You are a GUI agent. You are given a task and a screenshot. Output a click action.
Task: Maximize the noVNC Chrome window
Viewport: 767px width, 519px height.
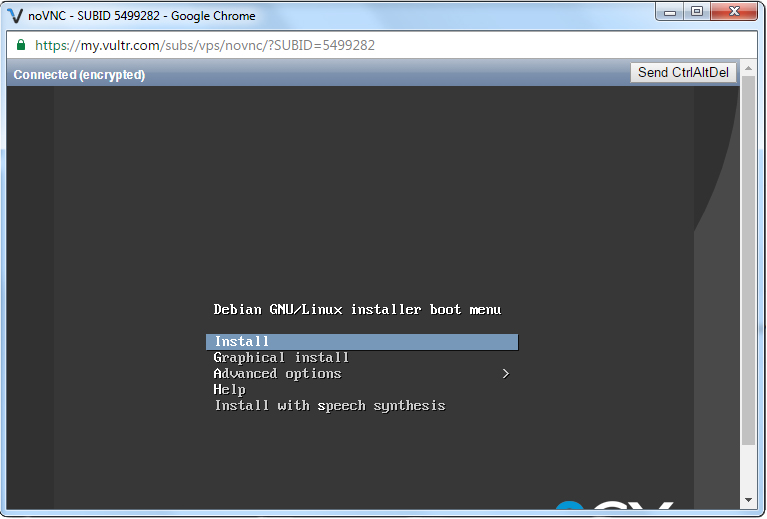click(x=696, y=12)
